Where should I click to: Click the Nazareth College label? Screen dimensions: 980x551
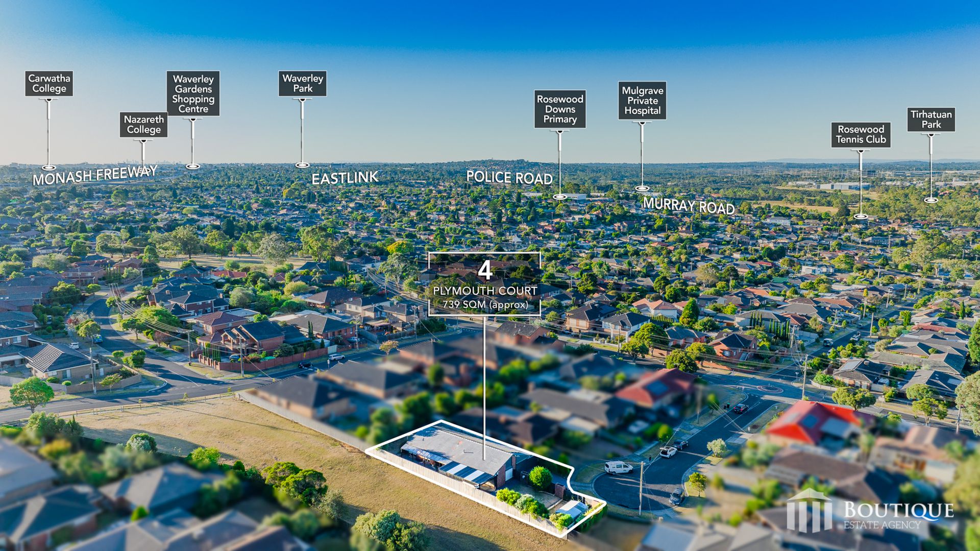pos(143,125)
